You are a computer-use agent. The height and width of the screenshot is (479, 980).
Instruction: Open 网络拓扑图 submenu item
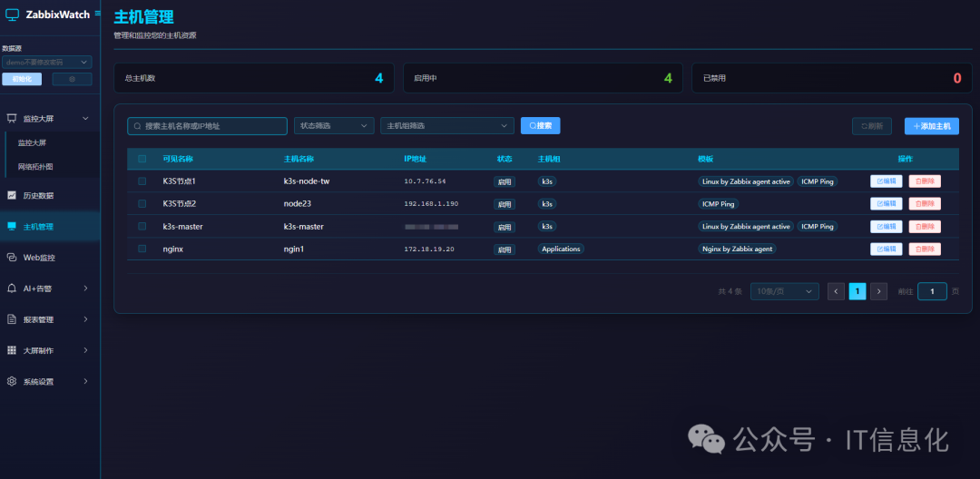point(36,167)
